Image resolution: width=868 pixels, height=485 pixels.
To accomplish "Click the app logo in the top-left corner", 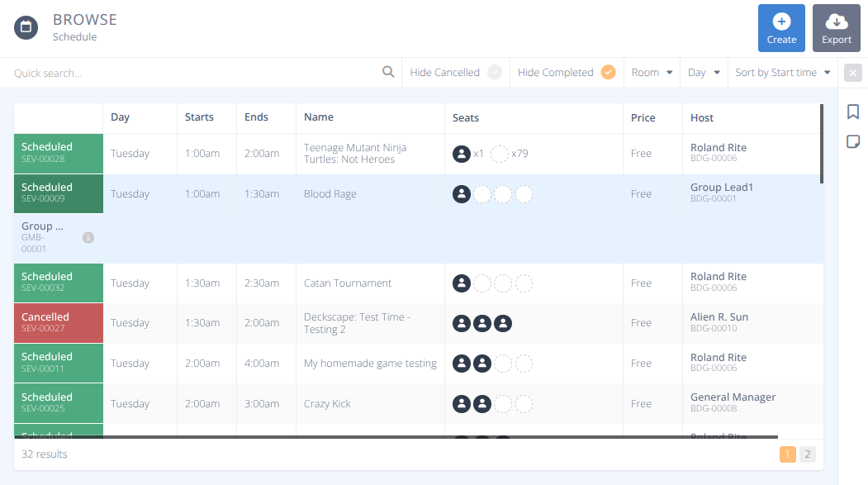I will point(25,26).
